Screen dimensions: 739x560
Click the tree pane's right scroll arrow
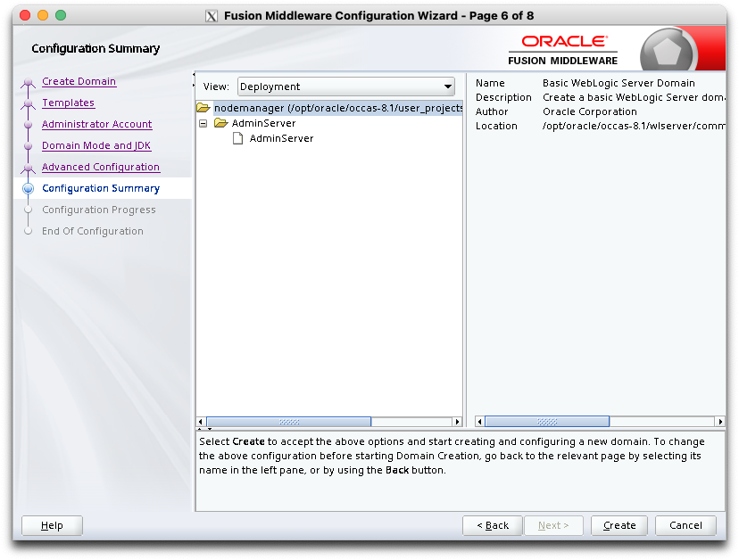pyautogui.click(x=457, y=422)
